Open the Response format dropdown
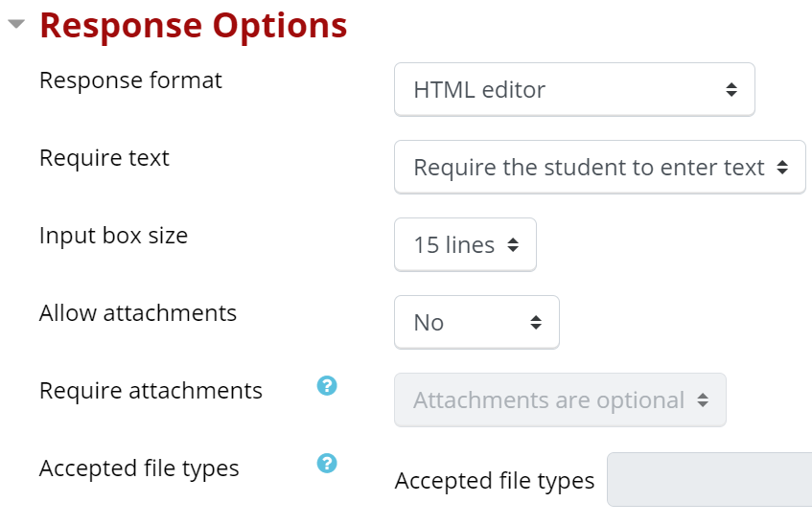Screen dimensions: 812x525 pyautogui.click(x=574, y=90)
